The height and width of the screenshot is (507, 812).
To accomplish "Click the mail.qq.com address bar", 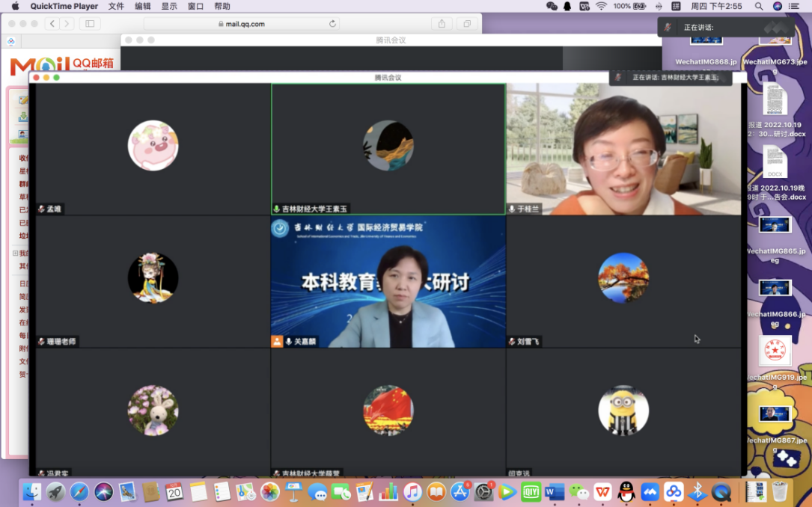I will click(241, 24).
